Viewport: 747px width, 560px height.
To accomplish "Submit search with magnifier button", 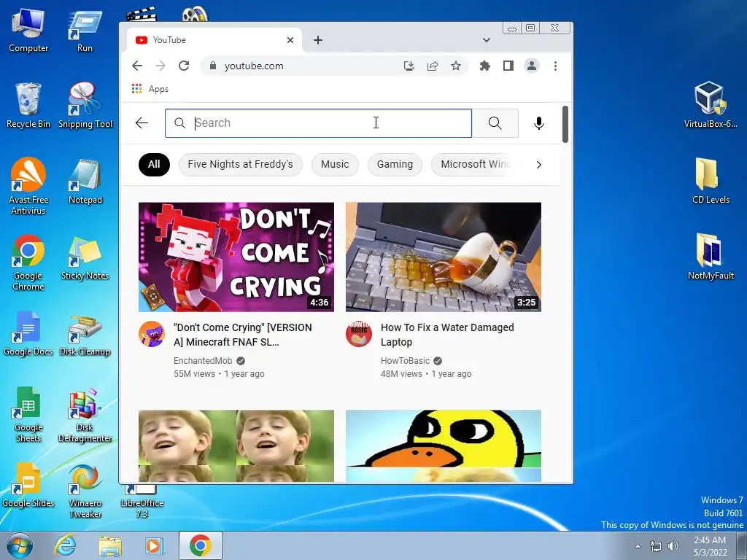I will [x=495, y=122].
